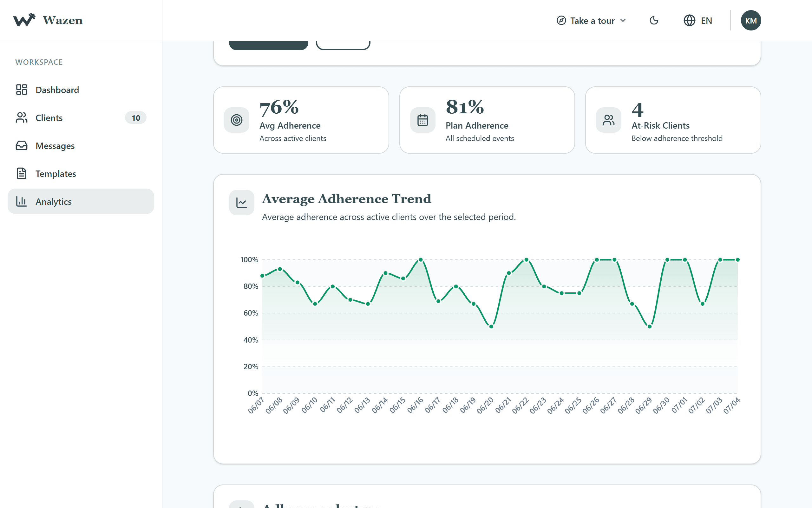Click the people icon on At-Risk Clients card
This screenshot has width=812, height=508.
pos(608,120)
